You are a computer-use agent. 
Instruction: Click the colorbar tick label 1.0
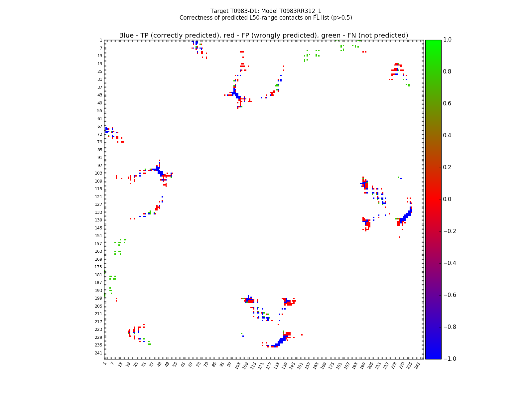(450, 40)
